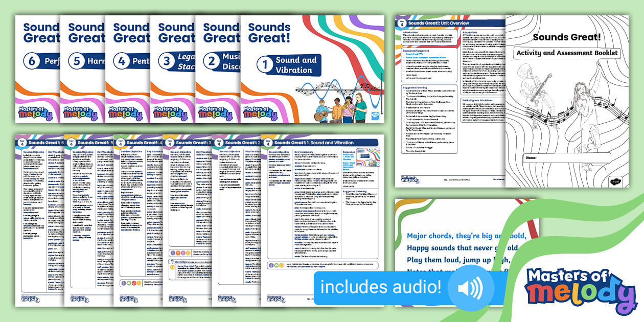Screen dimensions: 644x322
Task: Select the orange Melody Maestro character icon
Action: click(282, 265)
